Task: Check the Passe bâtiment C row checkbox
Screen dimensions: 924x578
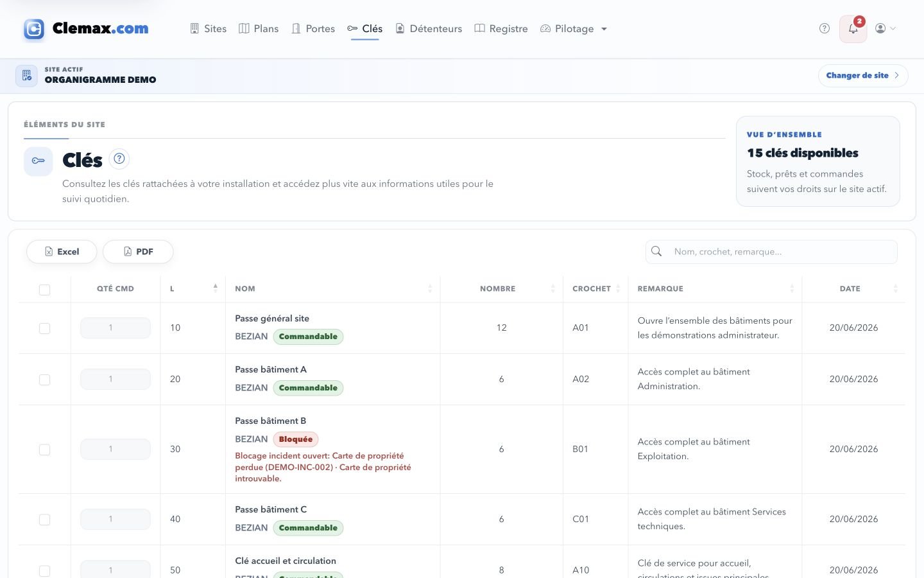Action: (x=44, y=520)
